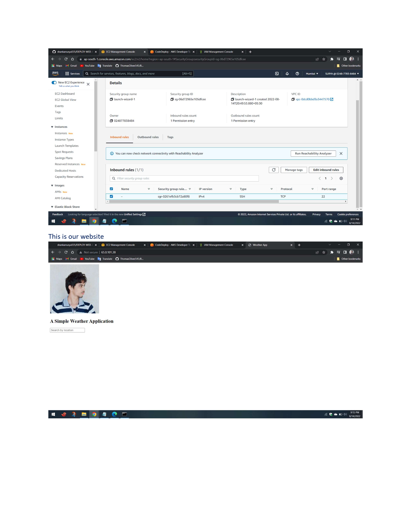Switch to the CodeDeploy browser tab
The image size is (411, 532).
(170, 52)
